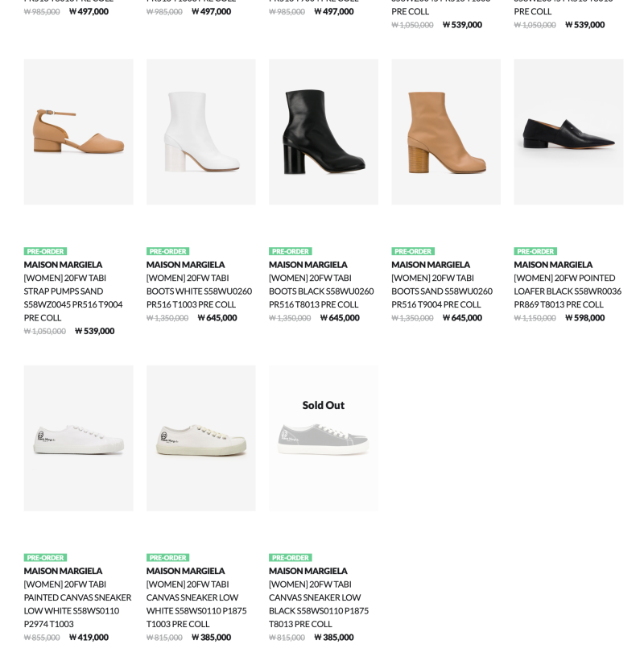
Task: Click the Tabi Boots Black S58WU0260 title
Action: [321, 291]
